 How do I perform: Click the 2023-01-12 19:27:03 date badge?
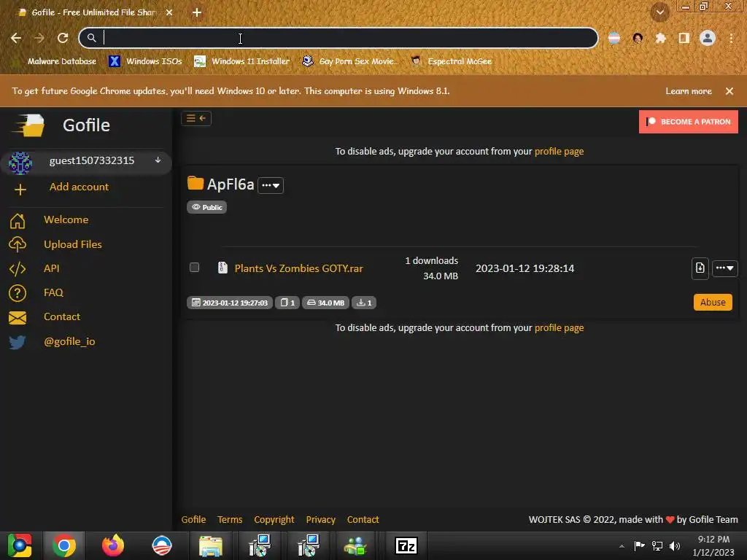point(230,303)
